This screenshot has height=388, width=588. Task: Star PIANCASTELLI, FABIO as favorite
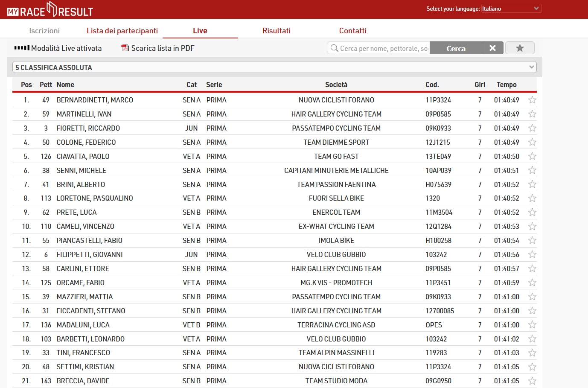tap(532, 240)
